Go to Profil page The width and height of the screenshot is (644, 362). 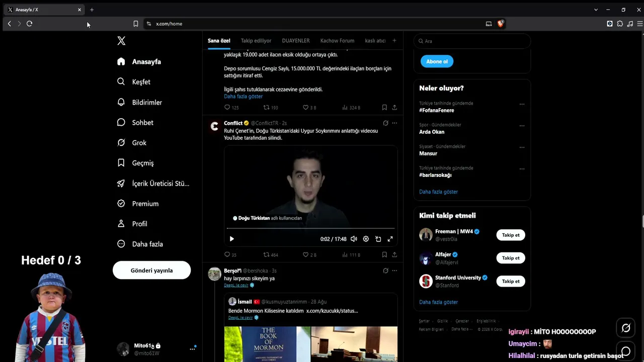point(132,224)
